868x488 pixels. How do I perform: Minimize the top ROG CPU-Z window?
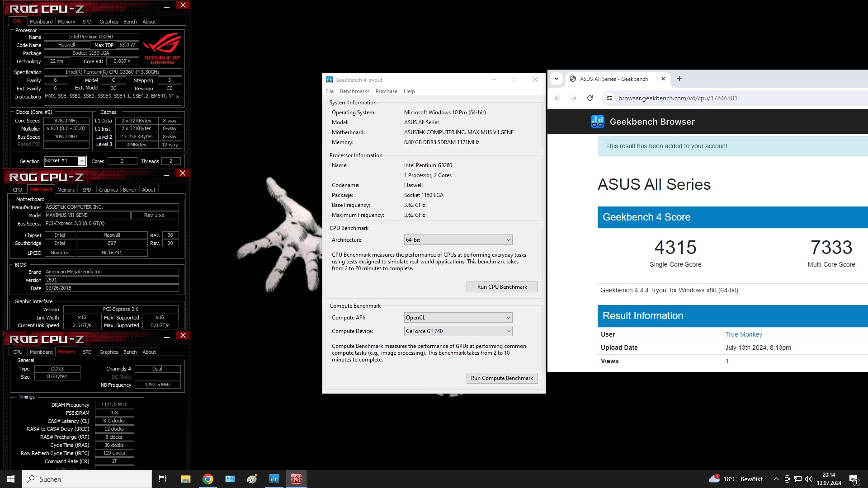[x=167, y=6]
